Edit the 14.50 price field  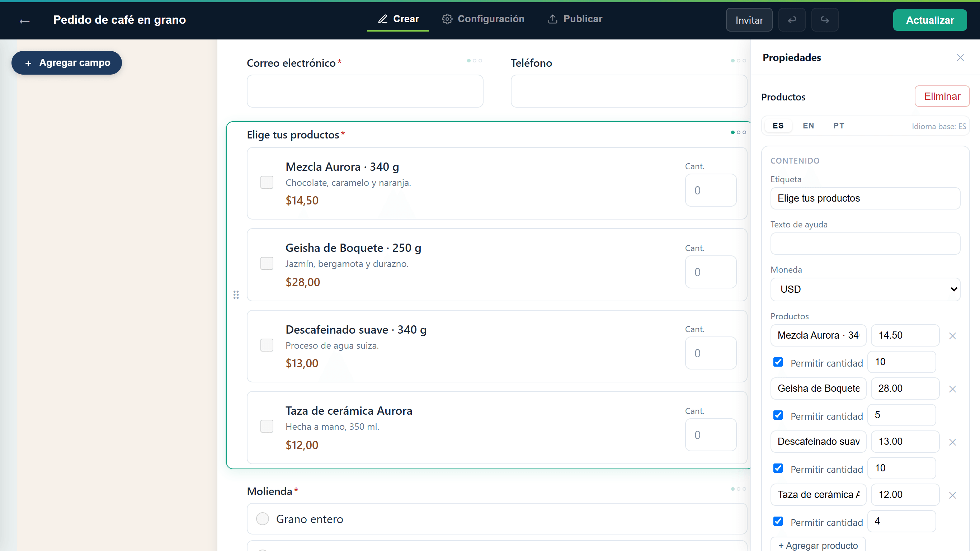click(x=905, y=335)
